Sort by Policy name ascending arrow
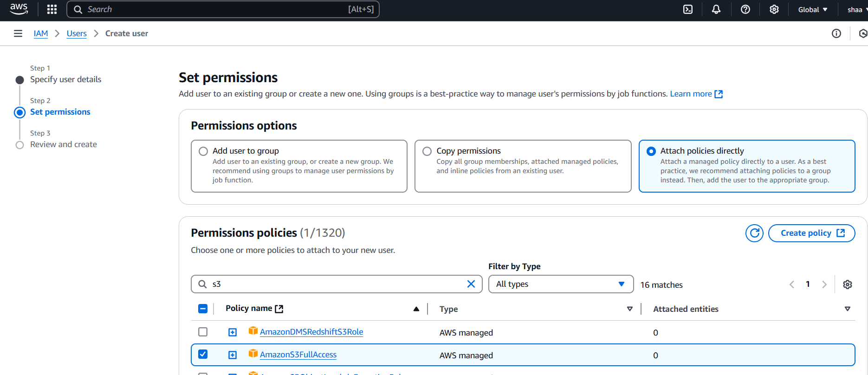This screenshot has height=375, width=868. (416, 309)
